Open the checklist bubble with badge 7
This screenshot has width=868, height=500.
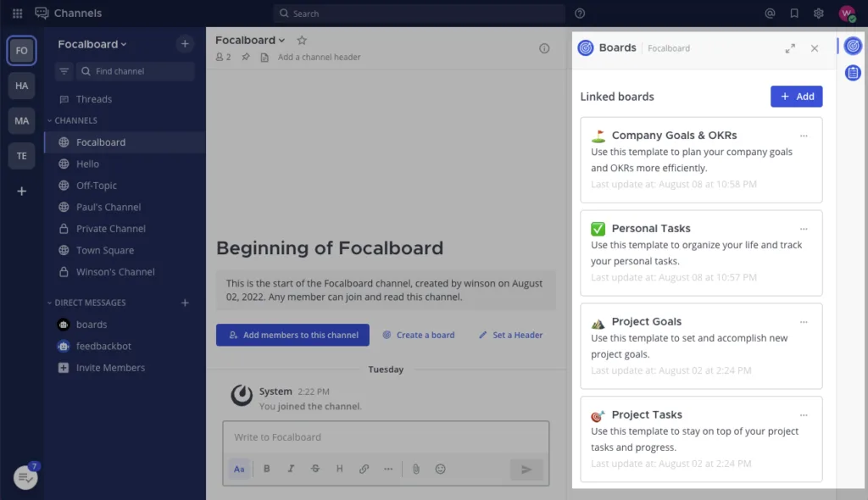point(25,477)
